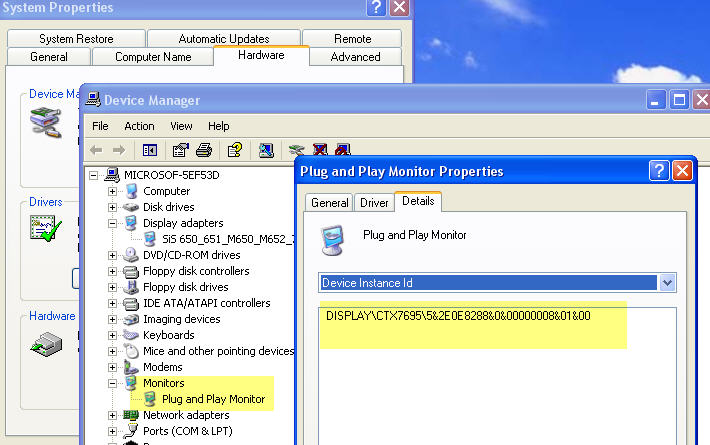
Task: Expand the Network adapters node
Action: click(112, 415)
